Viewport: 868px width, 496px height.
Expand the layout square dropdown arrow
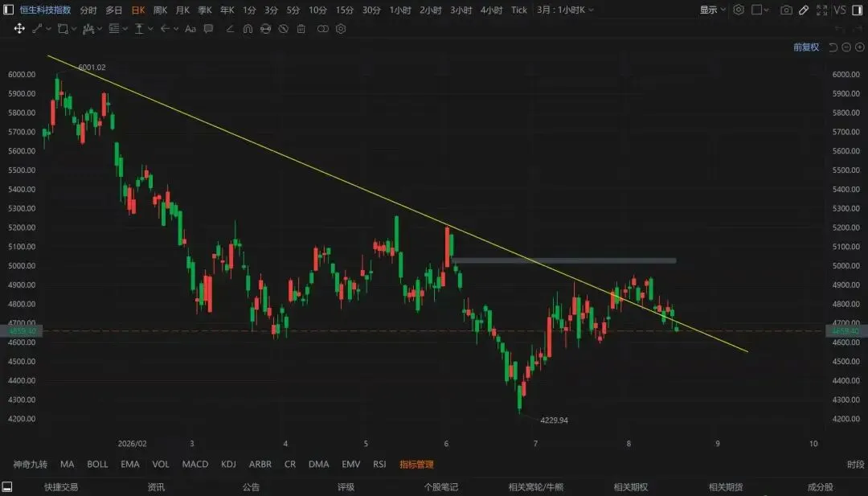coord(766,10)
